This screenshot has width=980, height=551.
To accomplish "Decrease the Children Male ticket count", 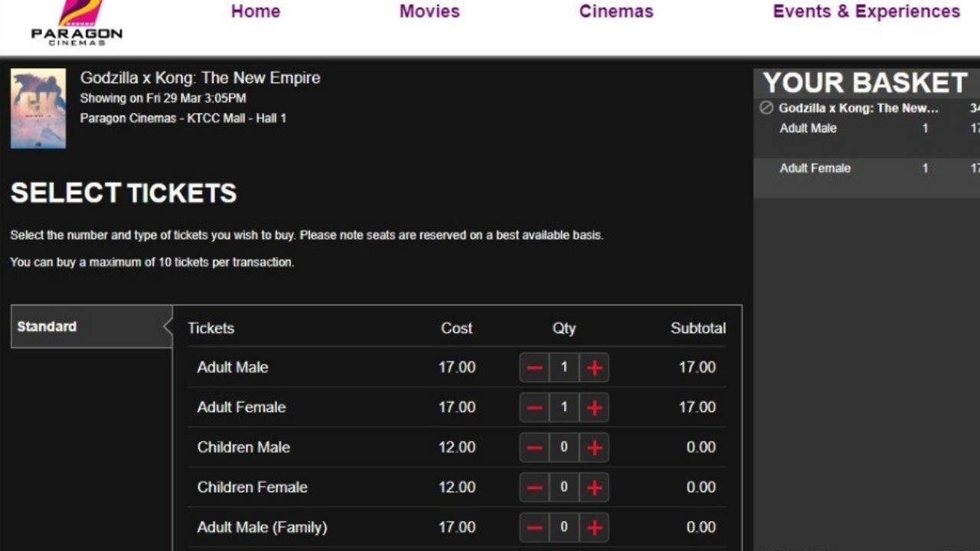I will (x=534, y=447).
